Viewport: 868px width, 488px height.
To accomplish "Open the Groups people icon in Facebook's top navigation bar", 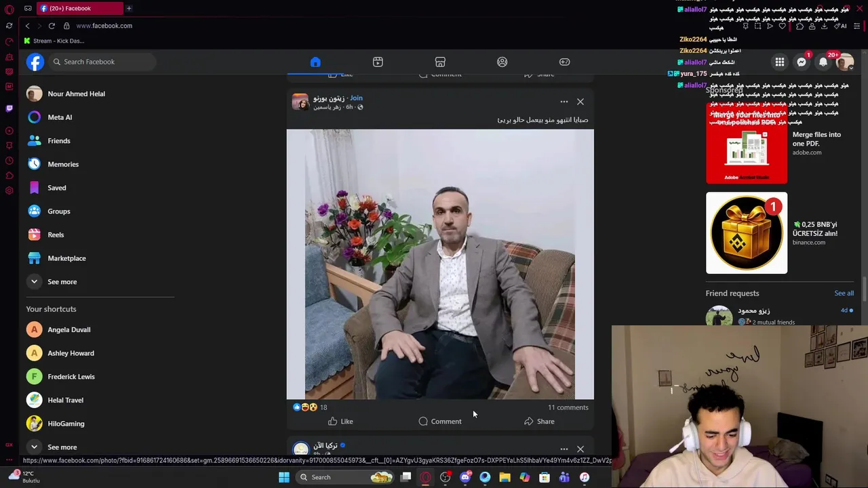I will tap(502, 62).
